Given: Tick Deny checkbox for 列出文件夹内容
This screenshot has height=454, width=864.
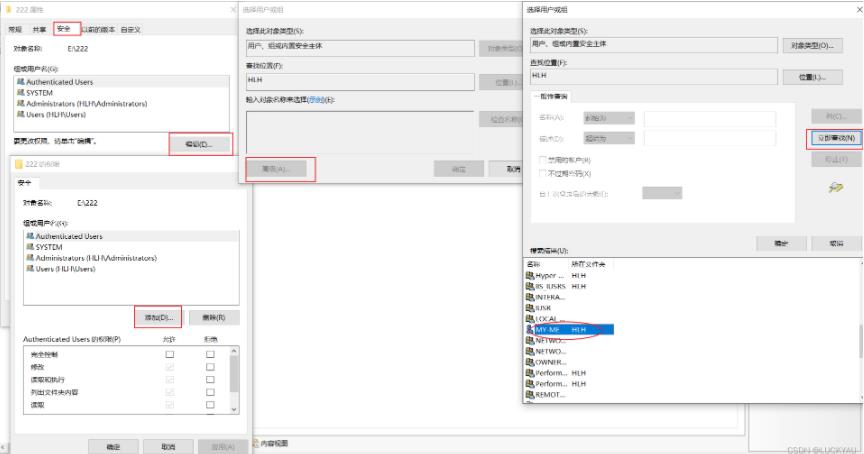Looking at the screenshot, I should (x=210, y=392).
